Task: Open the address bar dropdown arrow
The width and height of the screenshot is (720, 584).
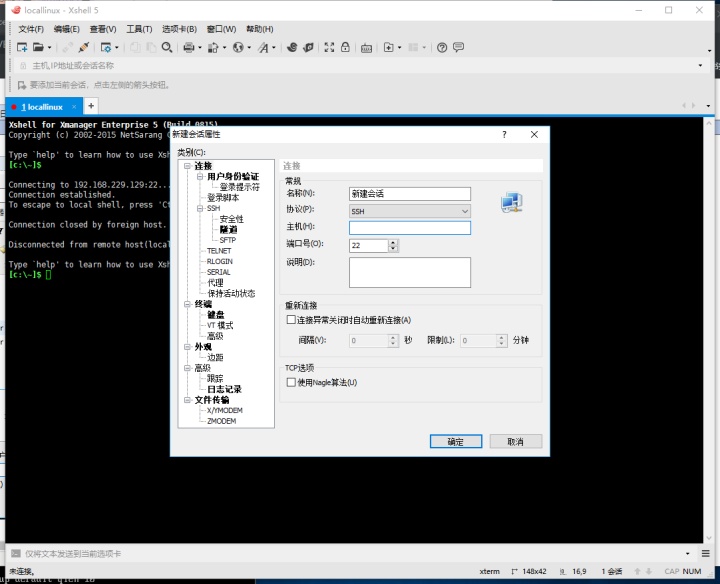Action: pyautogui.click(x=700, y=66)
